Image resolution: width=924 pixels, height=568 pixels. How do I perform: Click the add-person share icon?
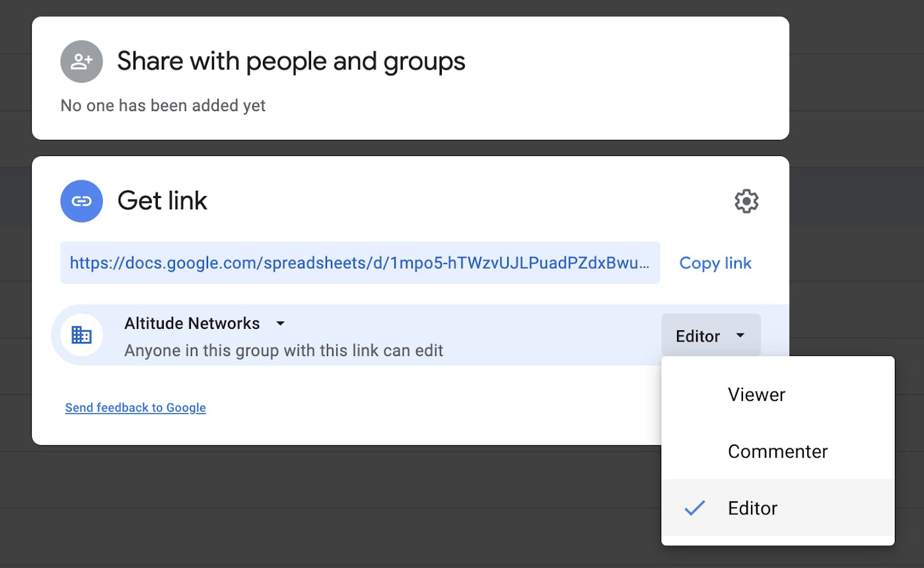[81, 61]
